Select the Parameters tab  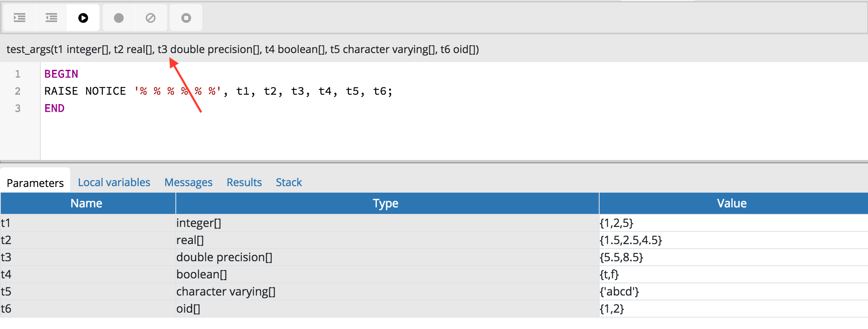point(35,183)
